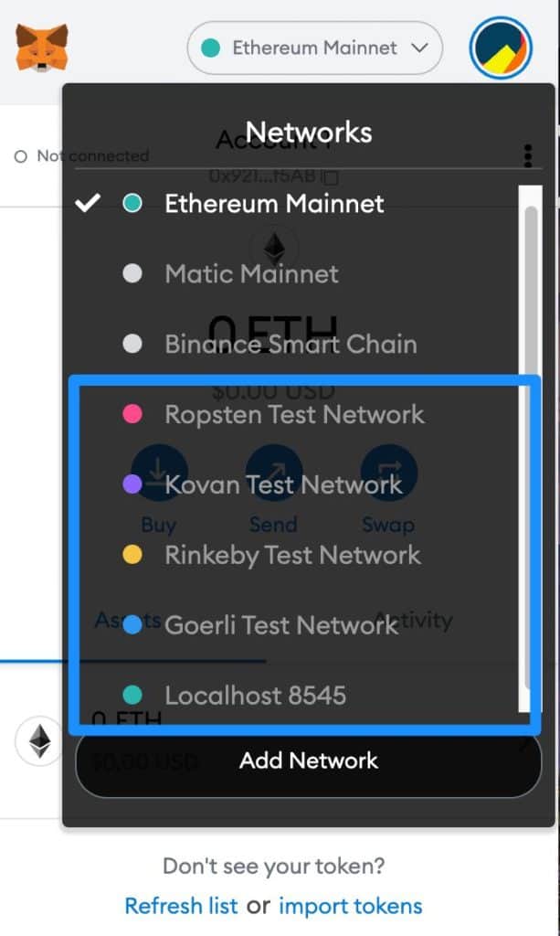Click the yellow Rinkeby network dot
Image resolution: width=560 pixels, height=936 pixels.
click(x=132, y=555)
